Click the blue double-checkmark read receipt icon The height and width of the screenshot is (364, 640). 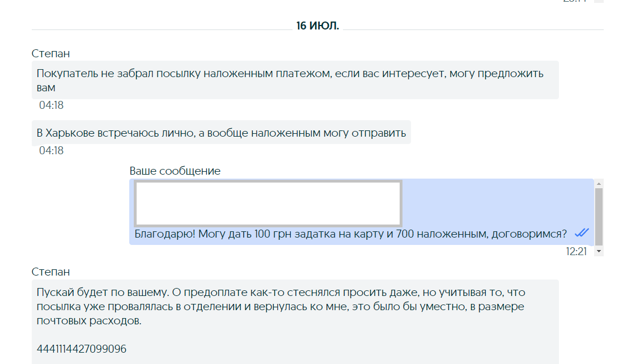(582, 233)
